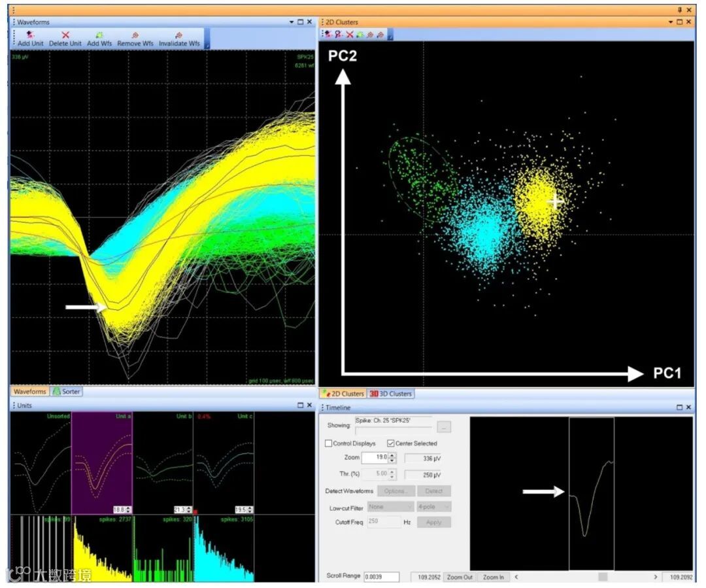
Task: Increase Zoom with spinner up arrow
Action: 392,455
